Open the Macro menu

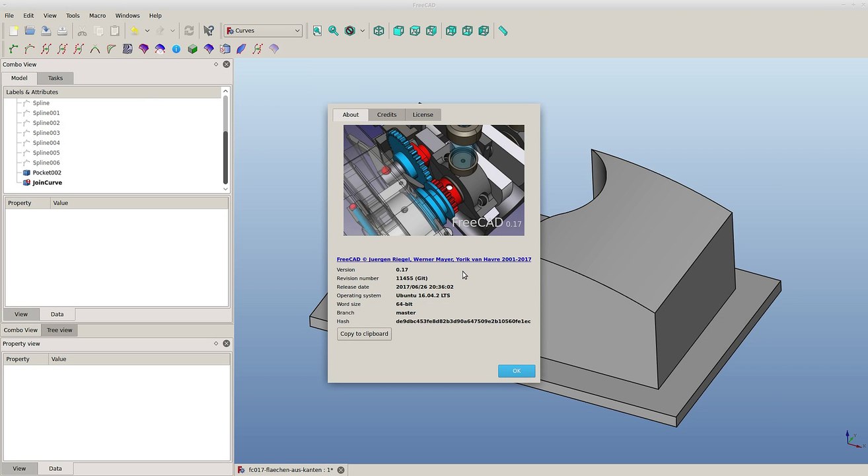click(x=97, y=15)
